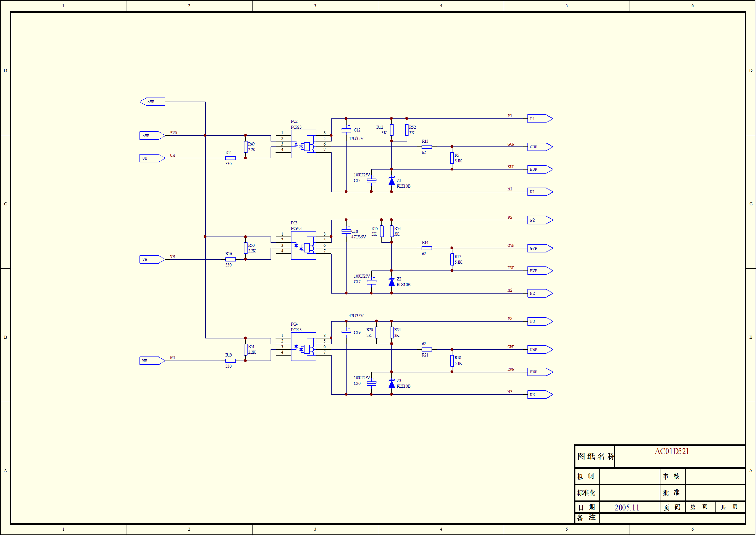
Task: Click the AC01D521 drawing title text
Action: click(672, 452)
